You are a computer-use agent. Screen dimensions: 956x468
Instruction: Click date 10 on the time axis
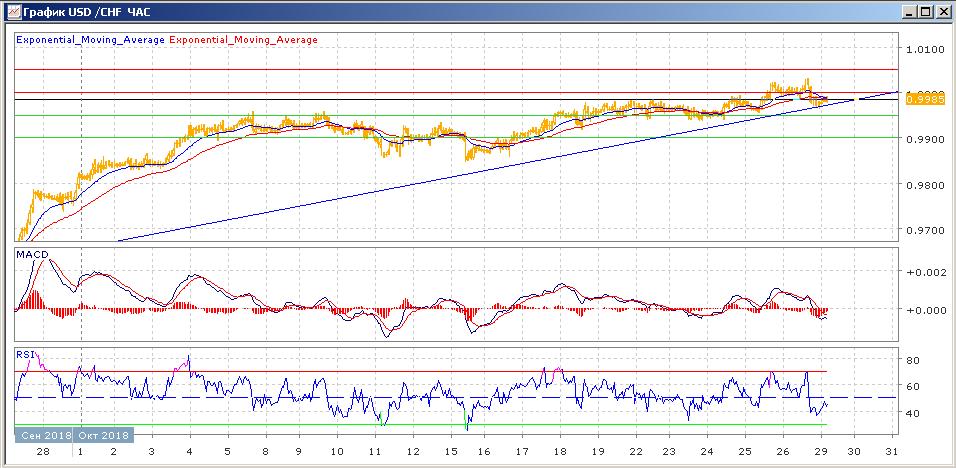click(337, 452)
